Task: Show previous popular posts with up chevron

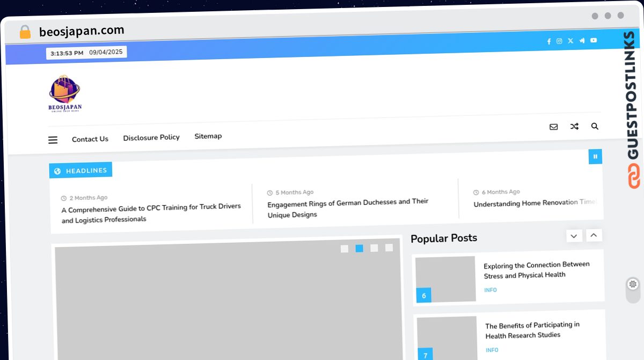Action: coord(594,235)
